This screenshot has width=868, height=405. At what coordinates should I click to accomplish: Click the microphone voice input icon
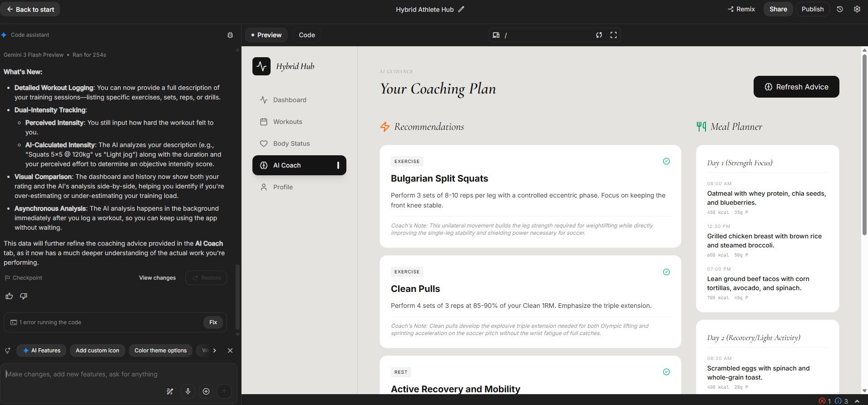coord(188,391)
